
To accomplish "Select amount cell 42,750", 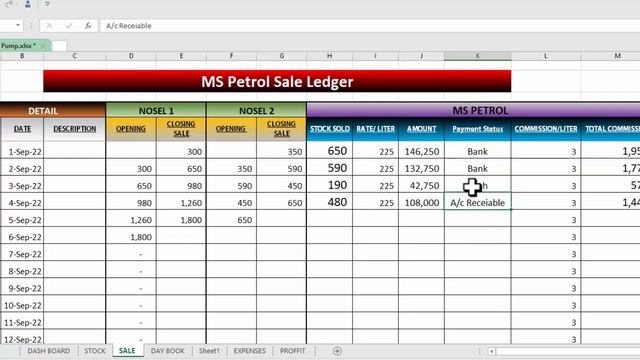I will coord(422,185).
